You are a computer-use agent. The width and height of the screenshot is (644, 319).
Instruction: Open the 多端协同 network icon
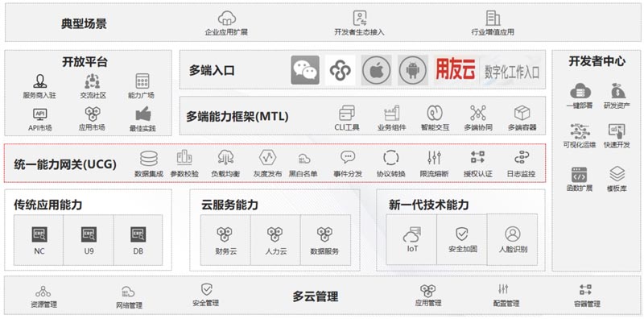478,113
